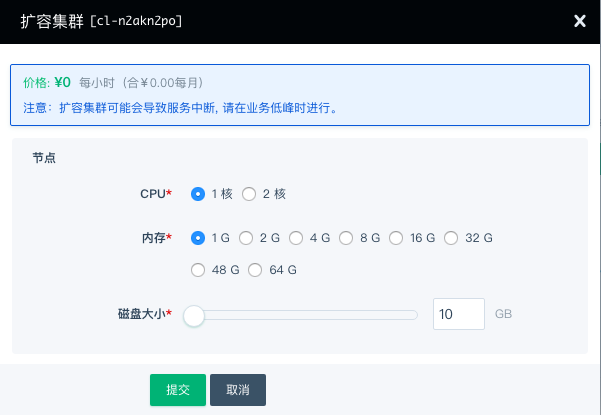Click the 取消 button
This screenshot has width=601, height=415.
point(237,390)
